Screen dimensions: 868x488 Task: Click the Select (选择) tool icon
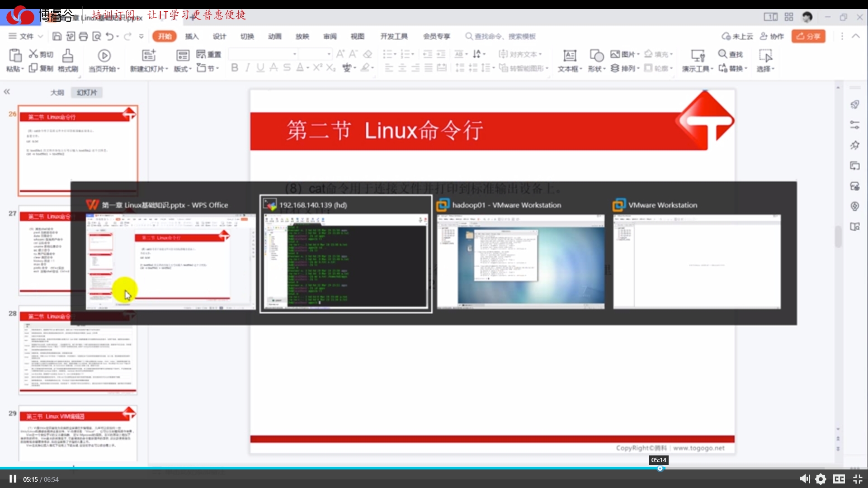(765, 55)
